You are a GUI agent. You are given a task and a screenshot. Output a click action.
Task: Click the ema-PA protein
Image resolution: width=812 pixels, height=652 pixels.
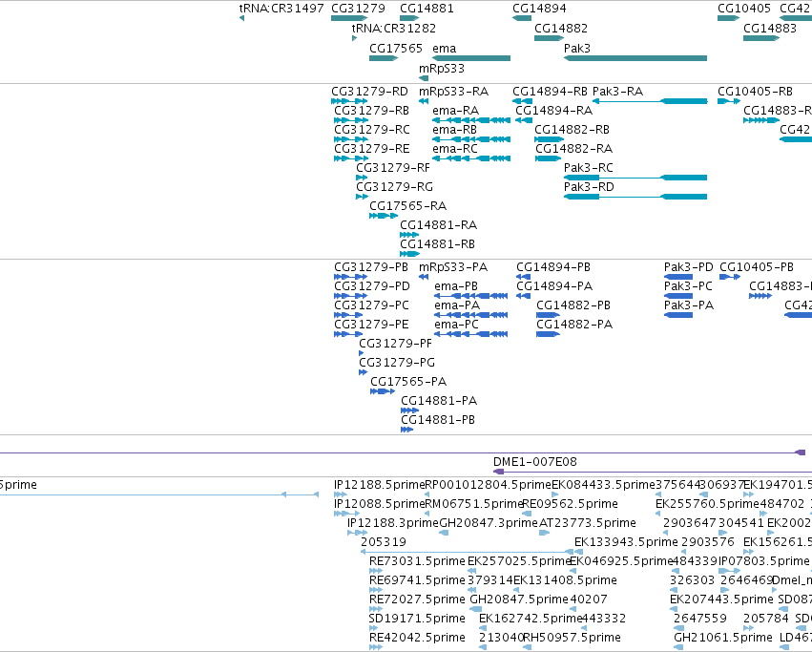pos(470,315)
